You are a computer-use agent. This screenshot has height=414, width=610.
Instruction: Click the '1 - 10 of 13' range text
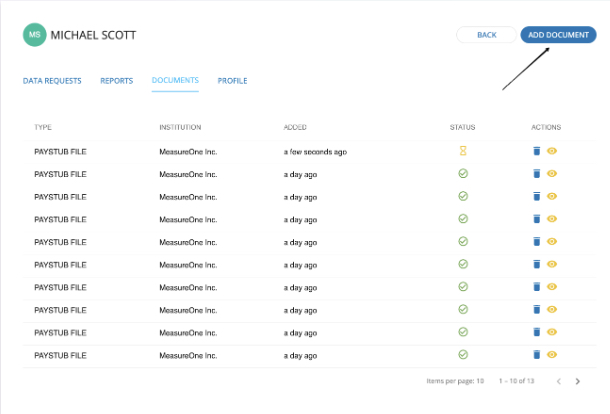point(517,381)
